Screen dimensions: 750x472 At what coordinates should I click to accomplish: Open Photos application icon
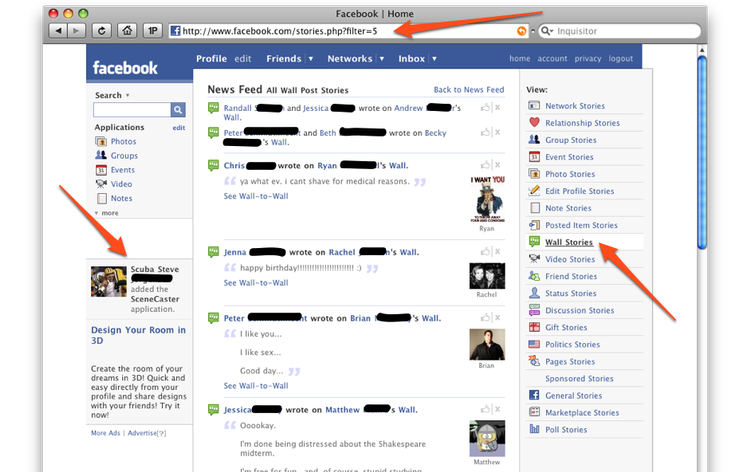(101, 142)
